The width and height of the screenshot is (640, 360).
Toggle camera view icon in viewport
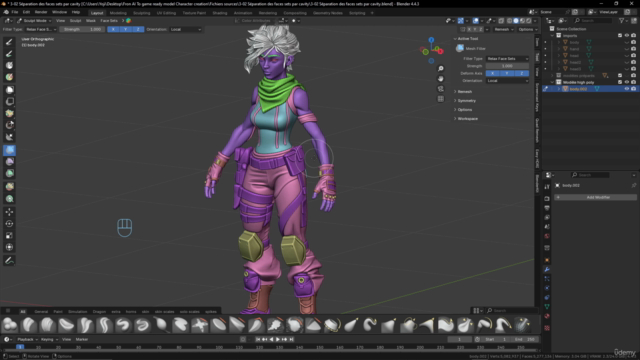pyautogui.click(x=440, y=89)
